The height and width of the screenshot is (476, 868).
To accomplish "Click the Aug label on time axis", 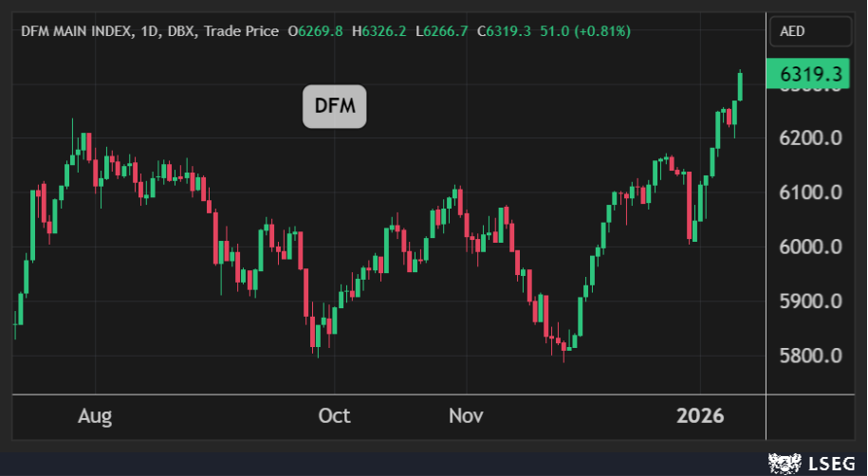I will pyautogui.click(x=95, y=416).
